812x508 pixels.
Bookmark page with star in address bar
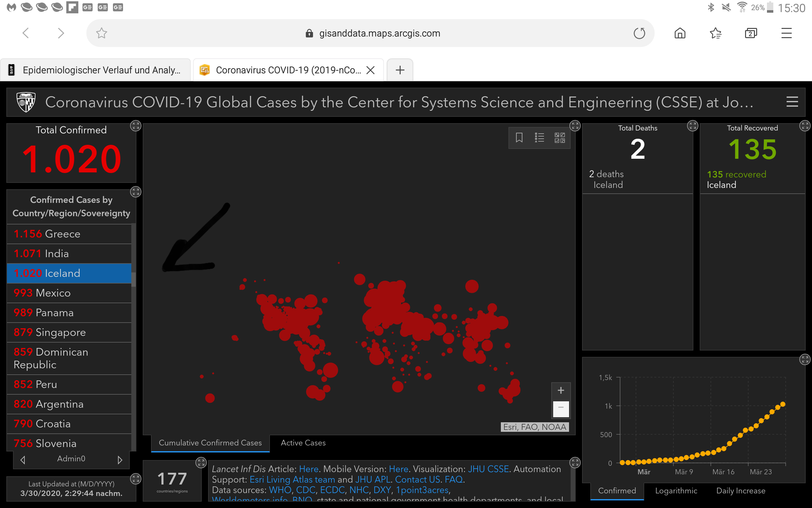coord(101,33)
